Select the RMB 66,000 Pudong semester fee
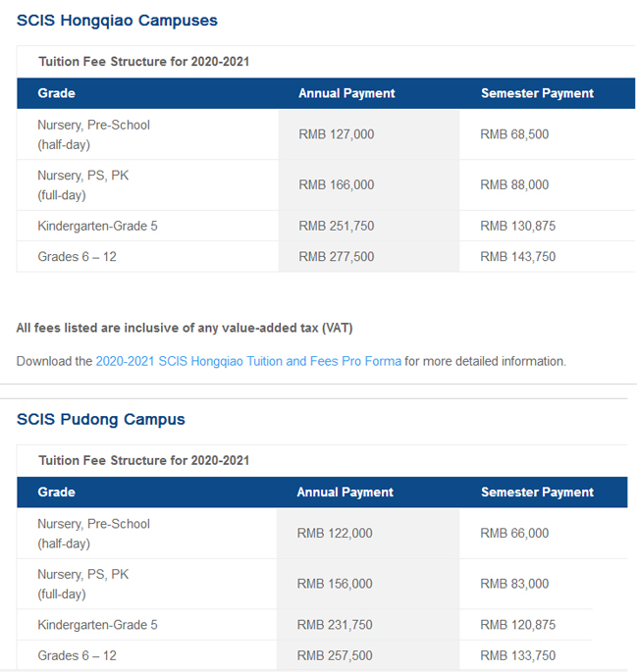 (x=513, y=534)
